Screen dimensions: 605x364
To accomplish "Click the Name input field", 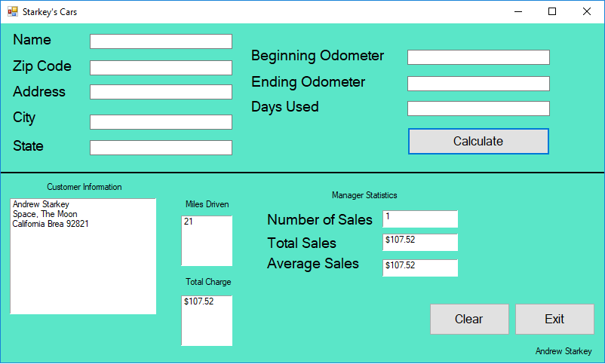I will pos(161,41).
